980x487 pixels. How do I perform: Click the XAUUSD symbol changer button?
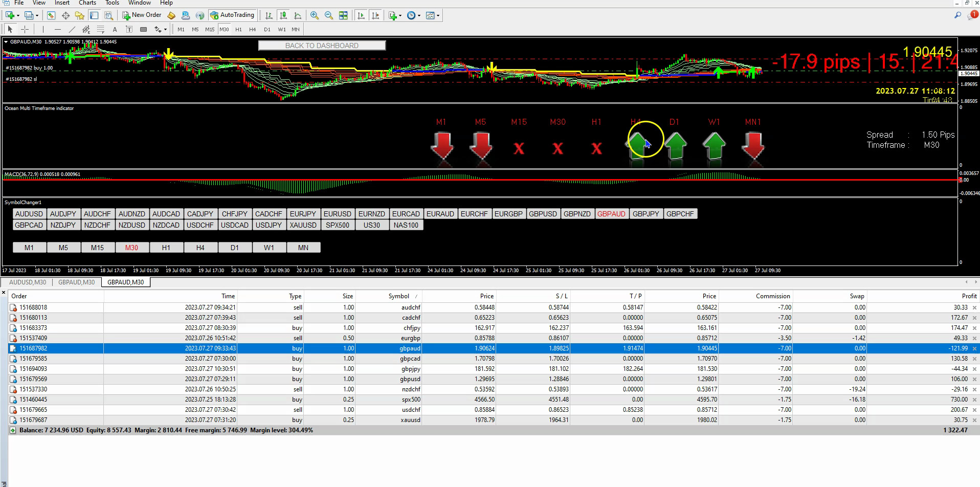[303, 225]
